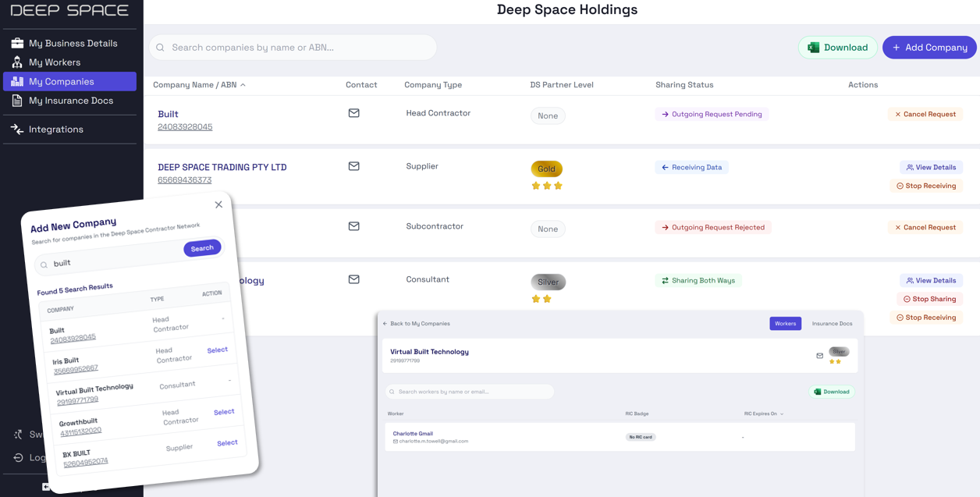The height and width of the screenshot is (497, 980).
Task: Click the Integrations icon in the sidebar
Action: pos(17,130)
